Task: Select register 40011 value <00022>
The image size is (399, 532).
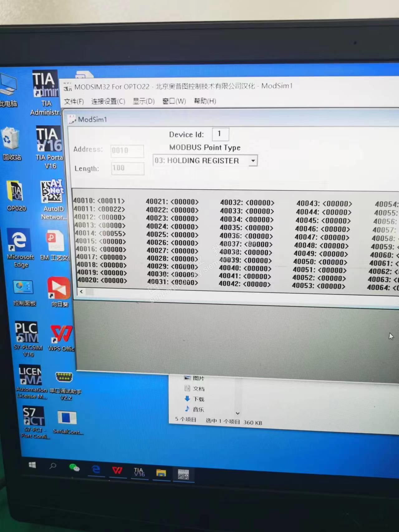Action: pyautogui.click(x=112, y=209)
